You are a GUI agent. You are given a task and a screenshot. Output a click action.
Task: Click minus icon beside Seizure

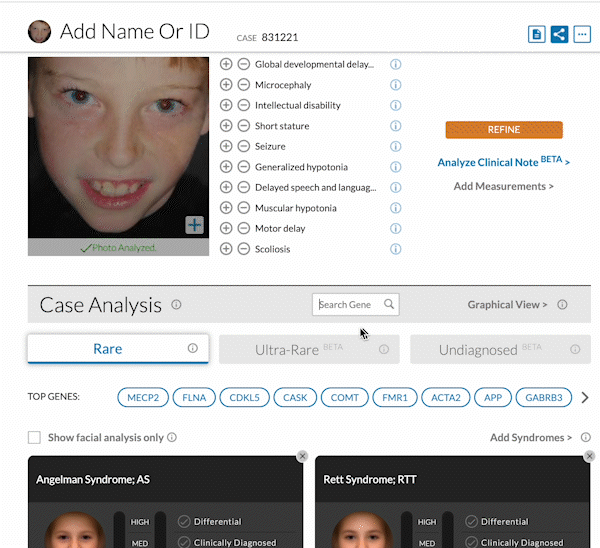coord(243,147)
